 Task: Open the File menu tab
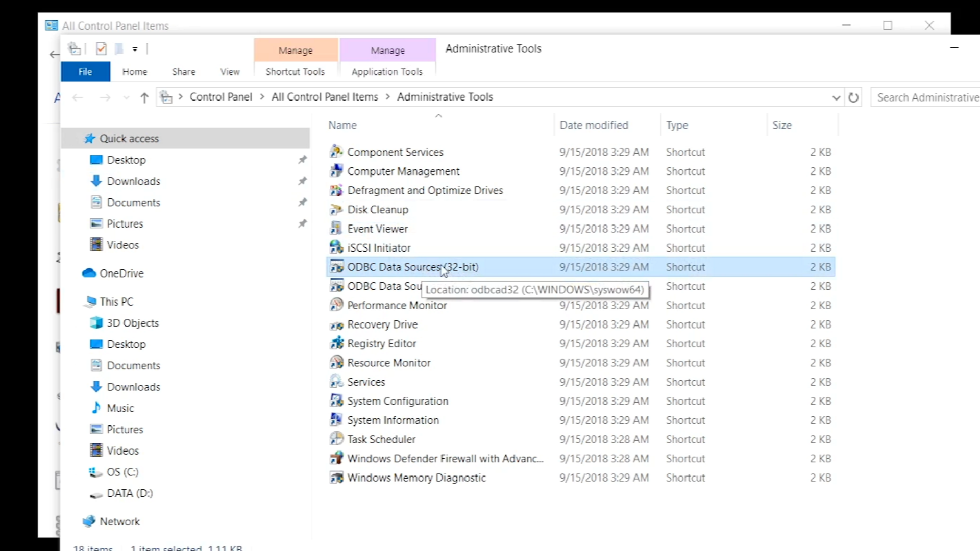point(85,72)
